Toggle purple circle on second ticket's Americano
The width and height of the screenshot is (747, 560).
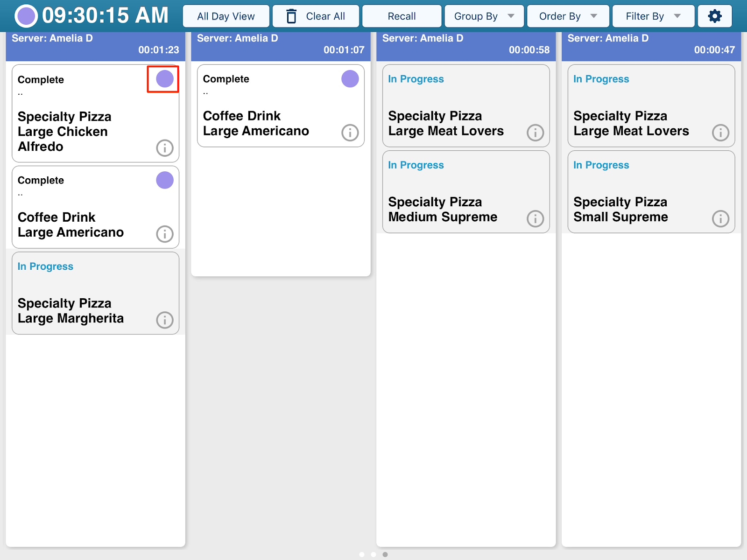(350, 79)
